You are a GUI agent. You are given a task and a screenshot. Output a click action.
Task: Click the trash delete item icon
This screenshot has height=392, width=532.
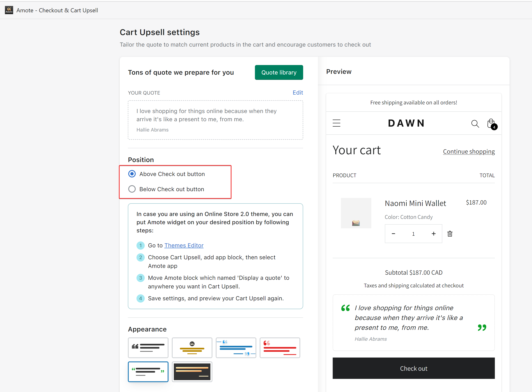(450, 234)
